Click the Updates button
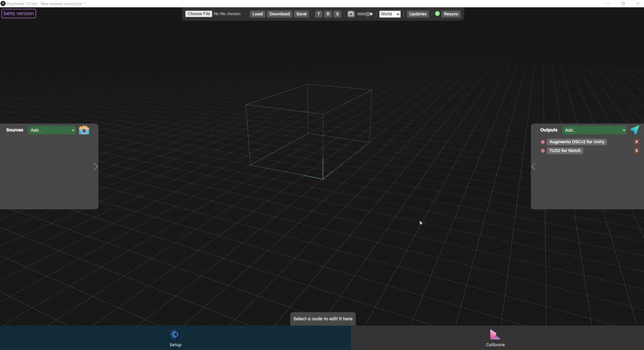This screenshot has width=644, height=350. click(418, 14)
